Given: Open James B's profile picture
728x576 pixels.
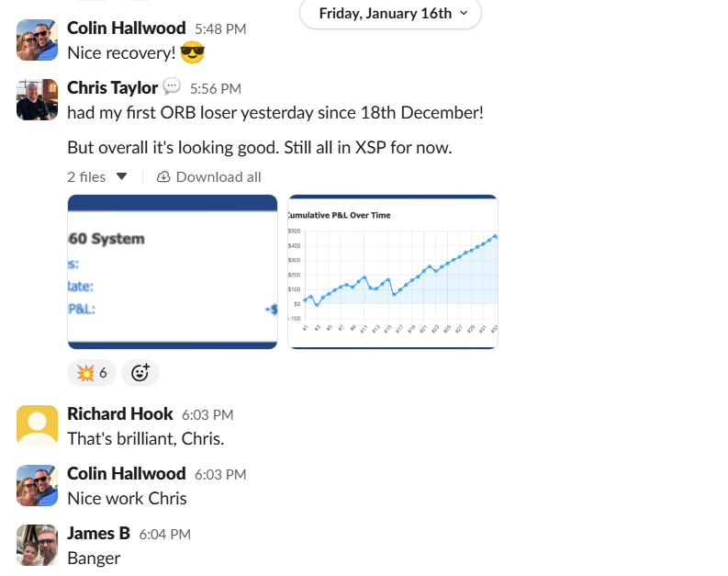Looking at the screenshot, I should [37, 545].
